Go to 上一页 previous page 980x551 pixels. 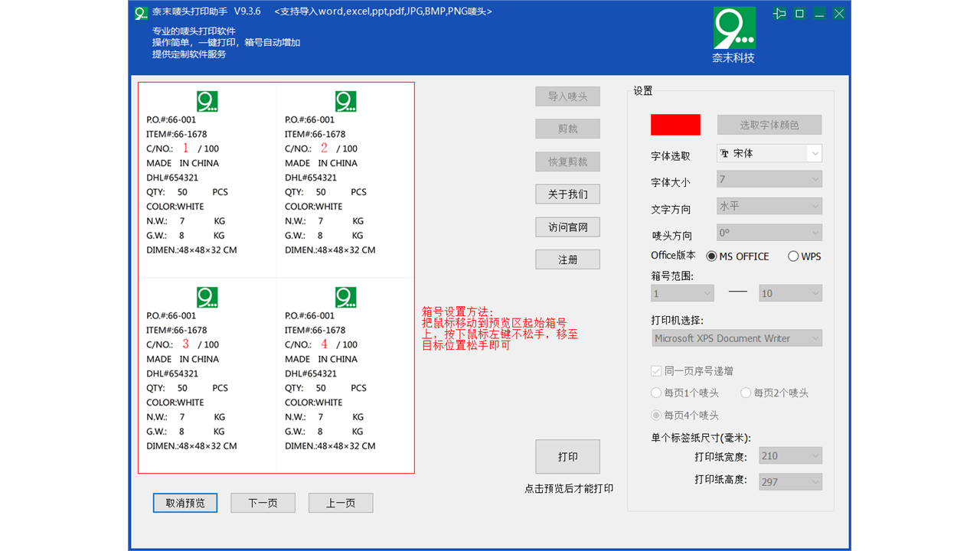tap(341, 503)
